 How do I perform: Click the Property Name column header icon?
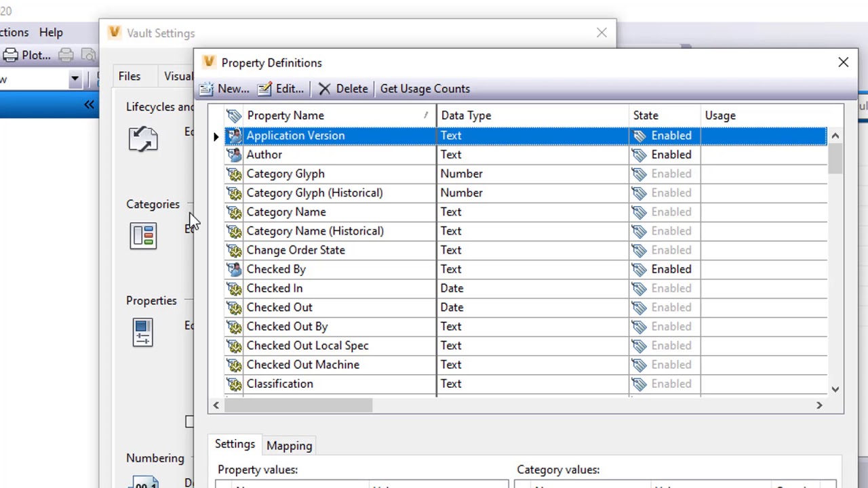[x=234, y=116]
